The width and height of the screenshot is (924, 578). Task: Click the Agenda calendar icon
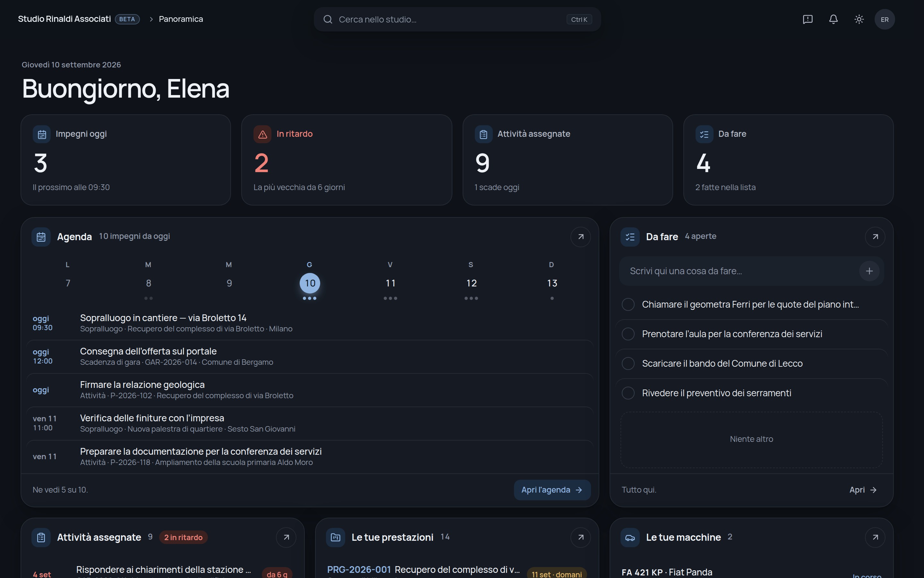pos(41,237)
